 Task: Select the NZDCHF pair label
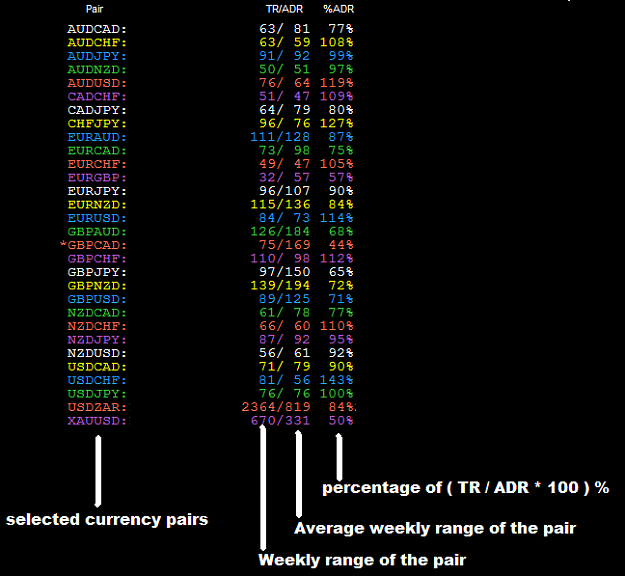point(97,326)
